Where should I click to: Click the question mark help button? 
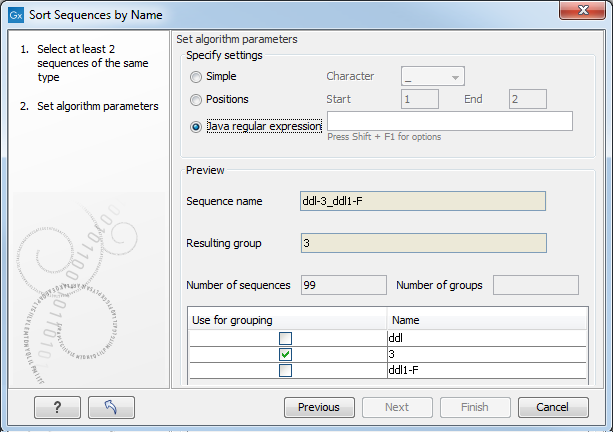click(57, 407)
